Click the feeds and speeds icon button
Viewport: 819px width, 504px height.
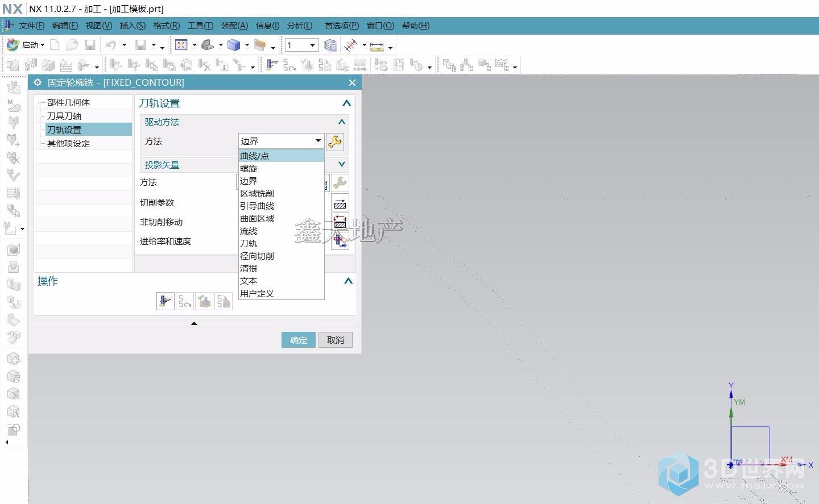pyautogui.click(x=340, y=241)
